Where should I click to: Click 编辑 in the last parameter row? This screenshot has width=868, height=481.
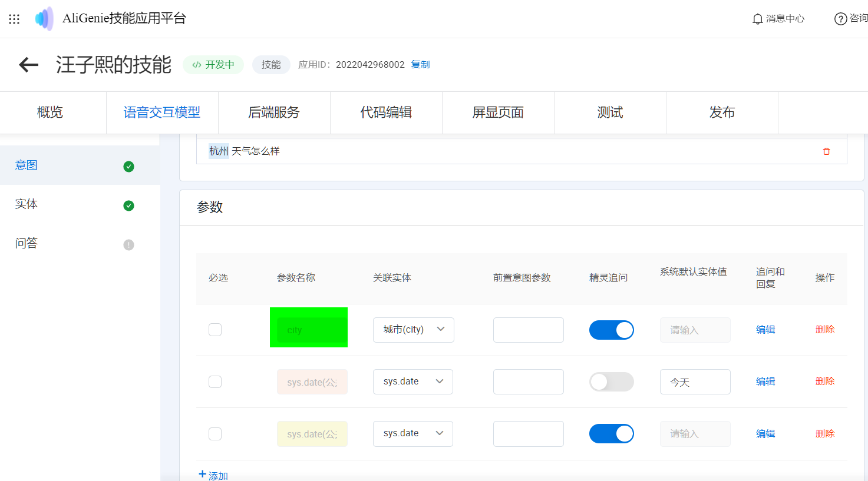click(x=765, y=434)
